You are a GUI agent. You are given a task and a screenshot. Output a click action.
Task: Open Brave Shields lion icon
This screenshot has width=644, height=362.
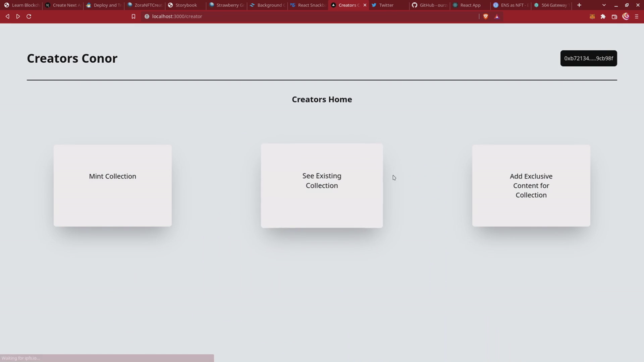click(x=485, y=16)
